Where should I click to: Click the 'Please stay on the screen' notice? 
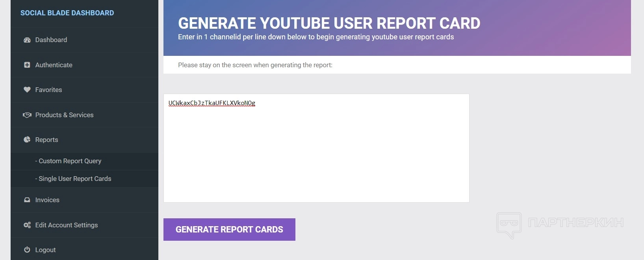pos(255,65)
